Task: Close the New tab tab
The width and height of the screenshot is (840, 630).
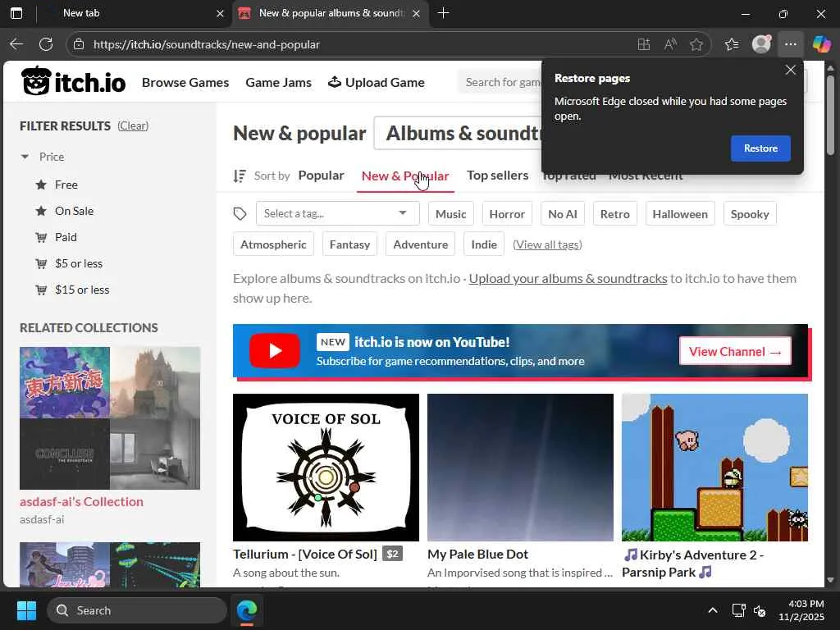Action: [x=220, y=14]
